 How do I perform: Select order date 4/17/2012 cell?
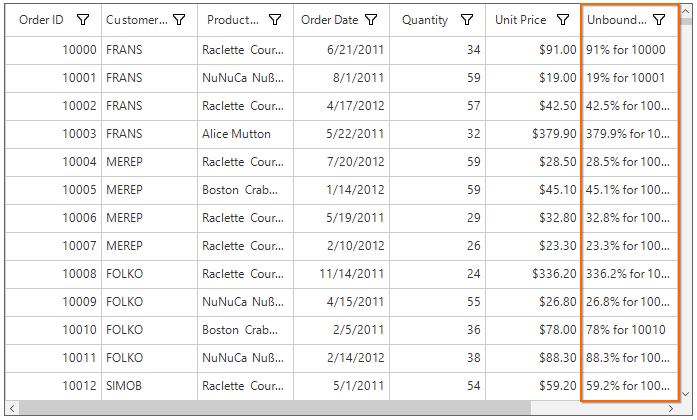pyautogui.click(x=341, y=106)
